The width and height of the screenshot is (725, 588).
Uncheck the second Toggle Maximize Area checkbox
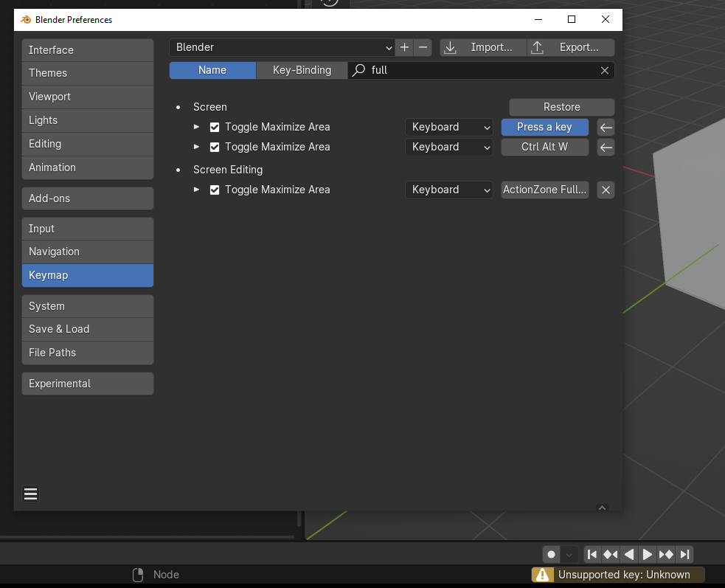214,147
